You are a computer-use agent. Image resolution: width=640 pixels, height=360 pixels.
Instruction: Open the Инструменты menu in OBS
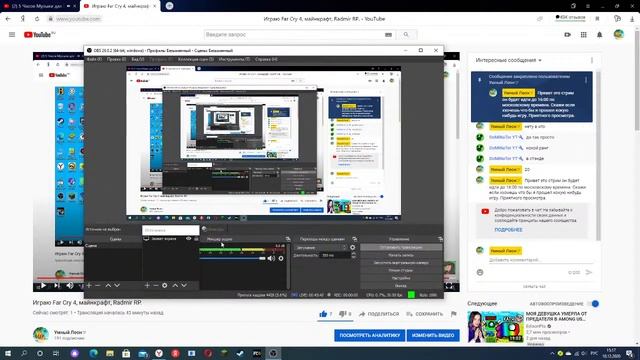point(234,59)
